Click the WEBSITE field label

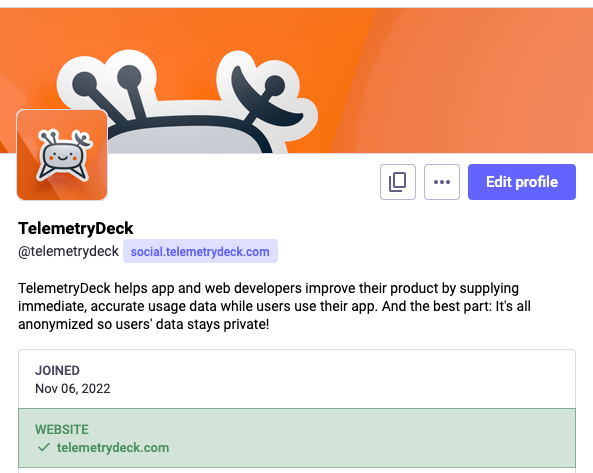[x=62, y=430]
